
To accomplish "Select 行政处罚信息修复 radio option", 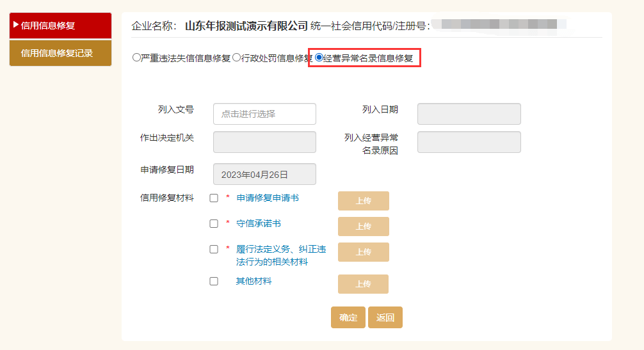I will pyautogui.click(x=237, y=58).
